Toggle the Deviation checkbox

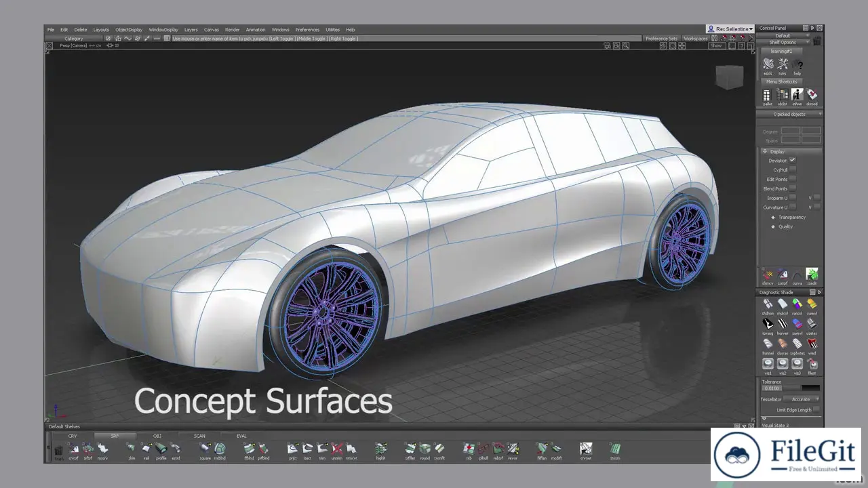(792, 160)
